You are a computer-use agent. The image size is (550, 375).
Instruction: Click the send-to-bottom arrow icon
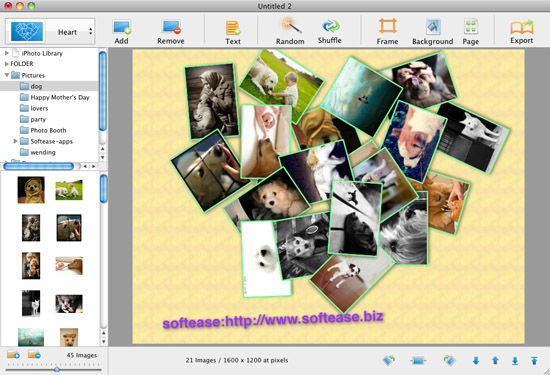[515, 361]
